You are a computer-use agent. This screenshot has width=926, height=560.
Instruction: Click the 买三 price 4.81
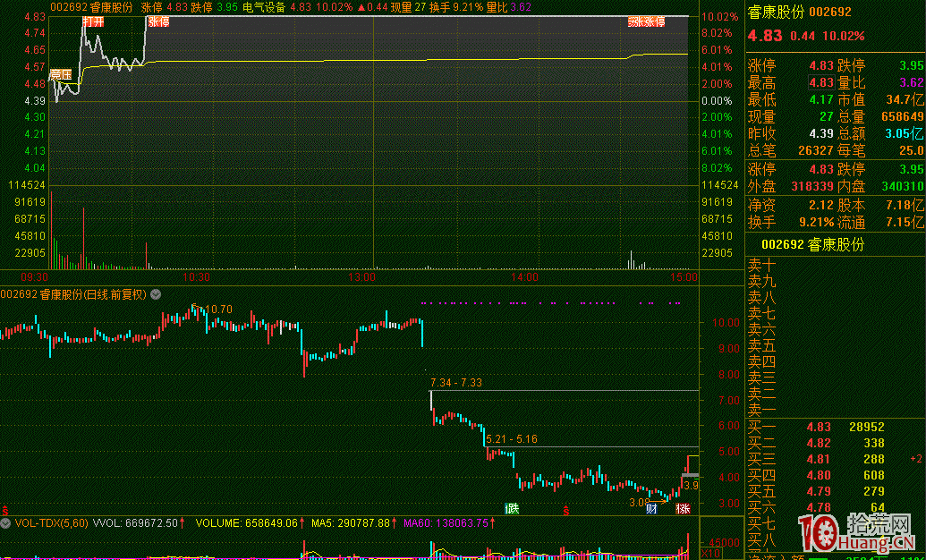pyautogui.click(x=819, y=459)
